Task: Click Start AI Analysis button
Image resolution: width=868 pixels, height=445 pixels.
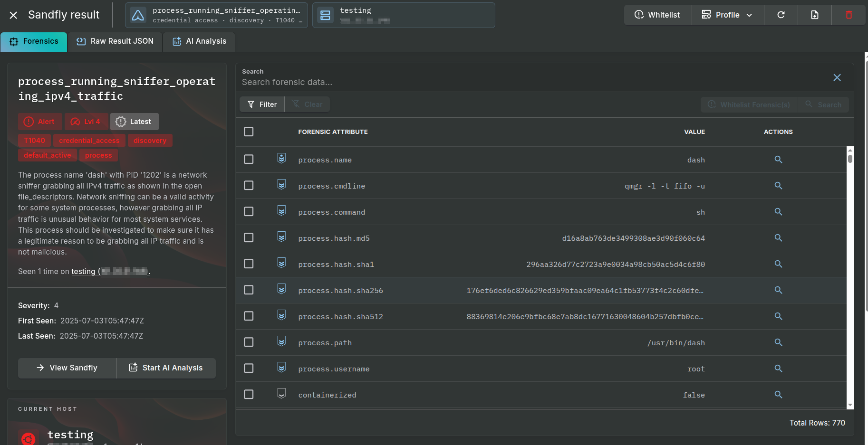Action: (x=166, y=368)
